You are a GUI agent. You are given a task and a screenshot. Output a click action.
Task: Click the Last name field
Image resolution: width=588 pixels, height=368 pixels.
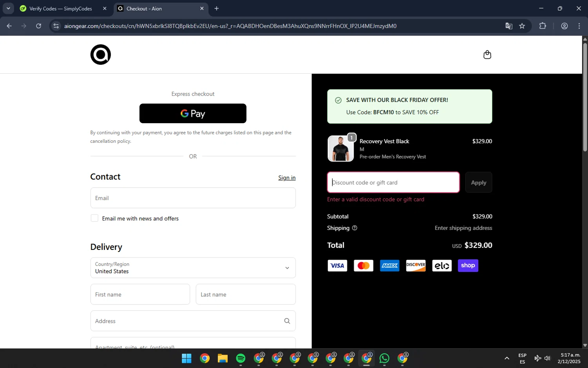point(246,294)
